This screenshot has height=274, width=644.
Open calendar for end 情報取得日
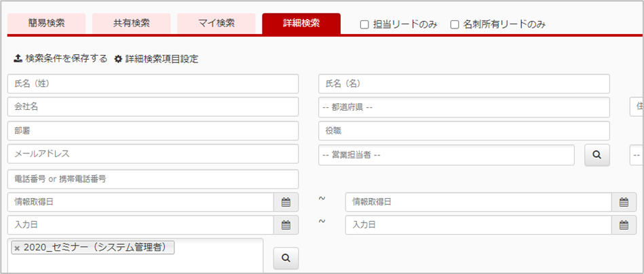pyautogui.click(x=624, y=202)
